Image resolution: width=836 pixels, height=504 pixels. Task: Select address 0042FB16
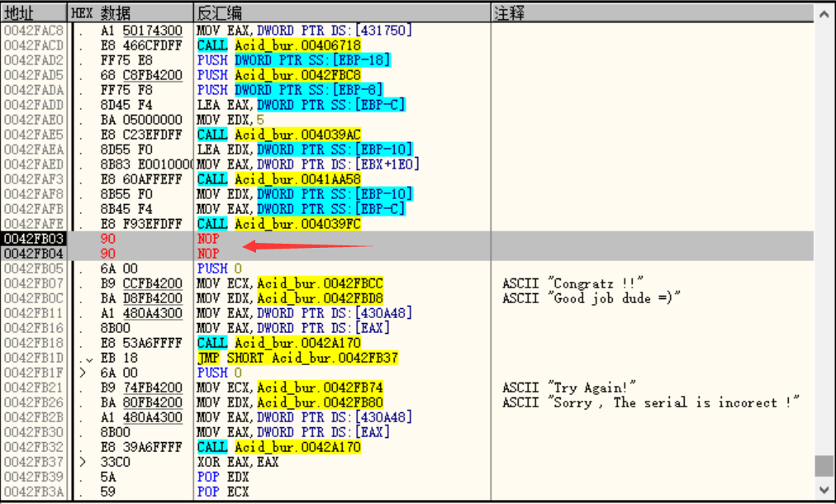pyautogui.click(x=34, y=329)
